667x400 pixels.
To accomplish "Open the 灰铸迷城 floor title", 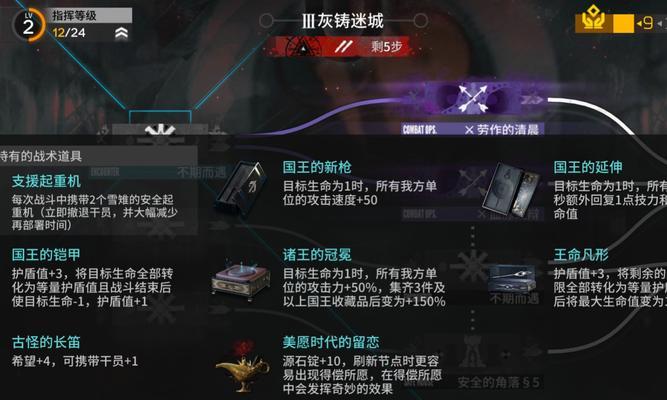I will (343, 20).
